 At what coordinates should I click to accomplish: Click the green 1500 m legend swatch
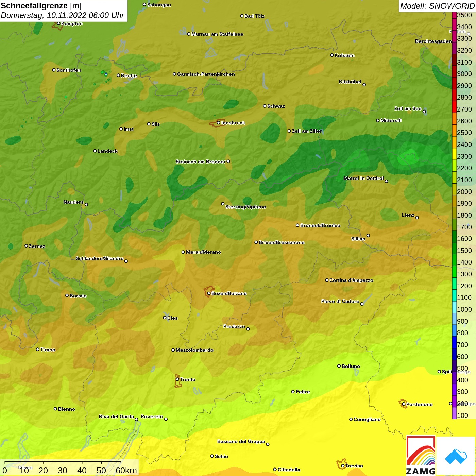coord(454,248)
